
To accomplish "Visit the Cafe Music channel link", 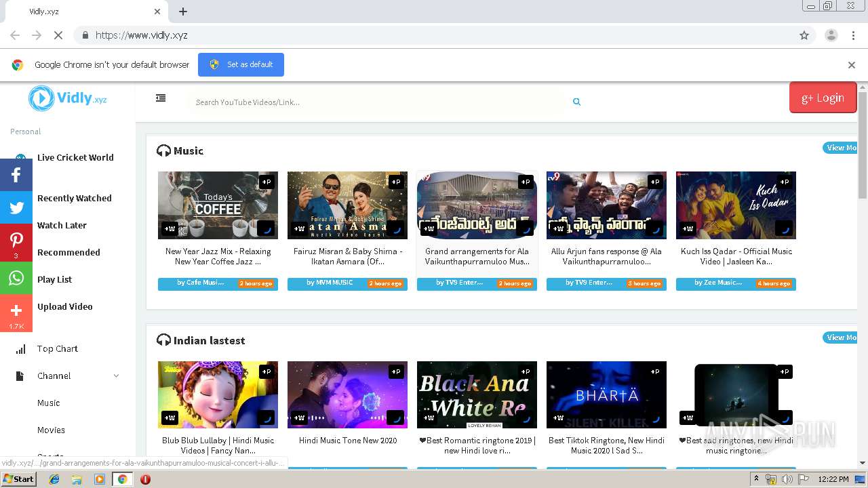I will coord(200,283).
